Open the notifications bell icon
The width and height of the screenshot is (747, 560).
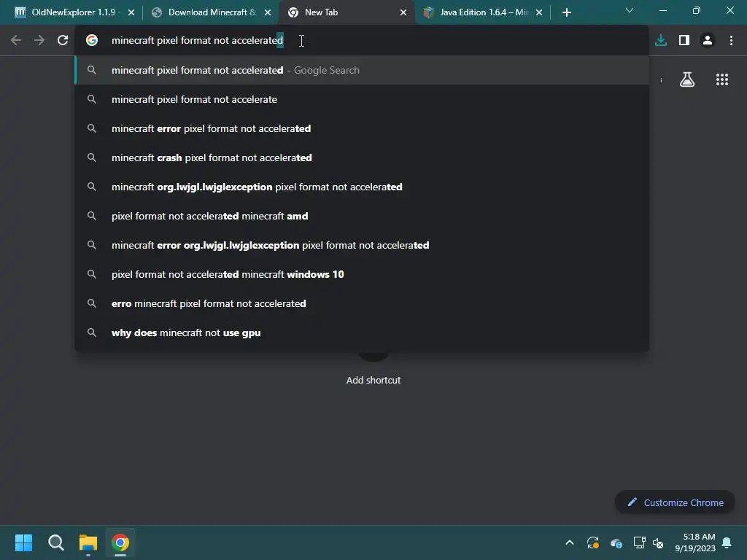(x=727, y=542)
